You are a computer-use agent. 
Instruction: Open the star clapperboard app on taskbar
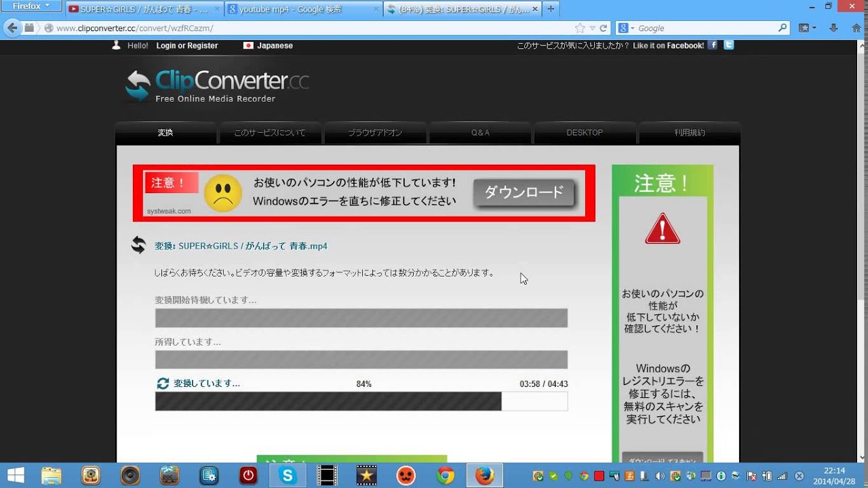click(x=367, y=475)
